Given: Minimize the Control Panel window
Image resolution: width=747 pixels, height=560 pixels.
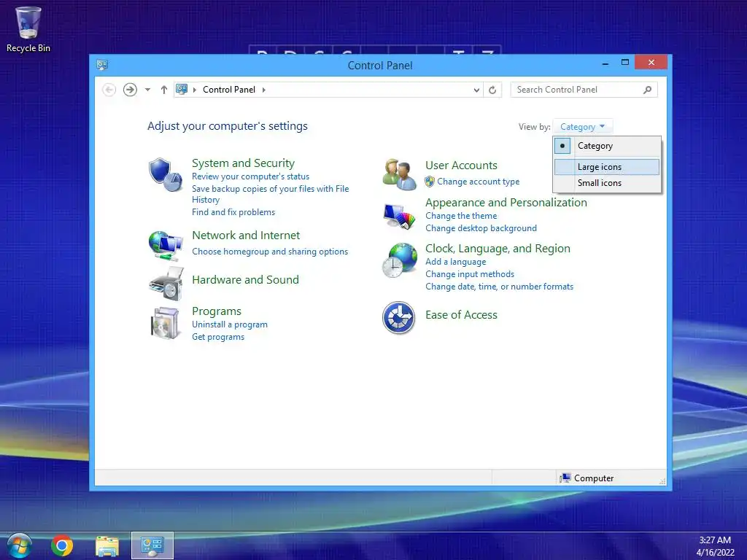Looking at the screenshot, I should point(605,63).
